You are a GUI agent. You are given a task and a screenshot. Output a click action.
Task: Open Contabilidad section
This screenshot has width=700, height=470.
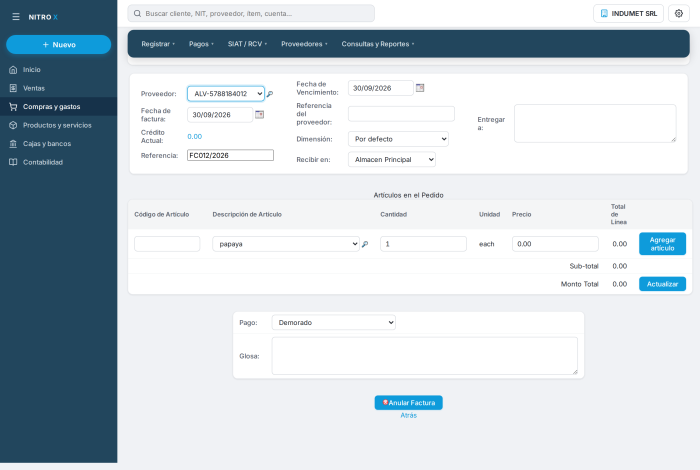[58, 162]
